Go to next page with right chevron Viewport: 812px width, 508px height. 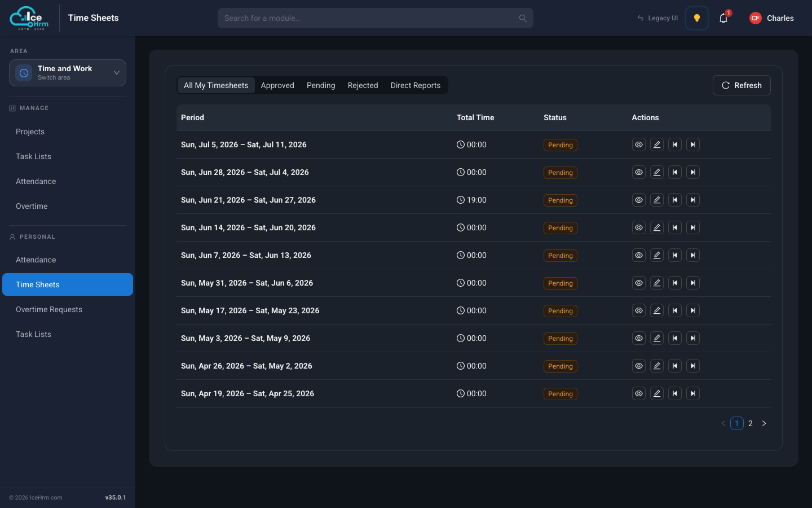764,423
